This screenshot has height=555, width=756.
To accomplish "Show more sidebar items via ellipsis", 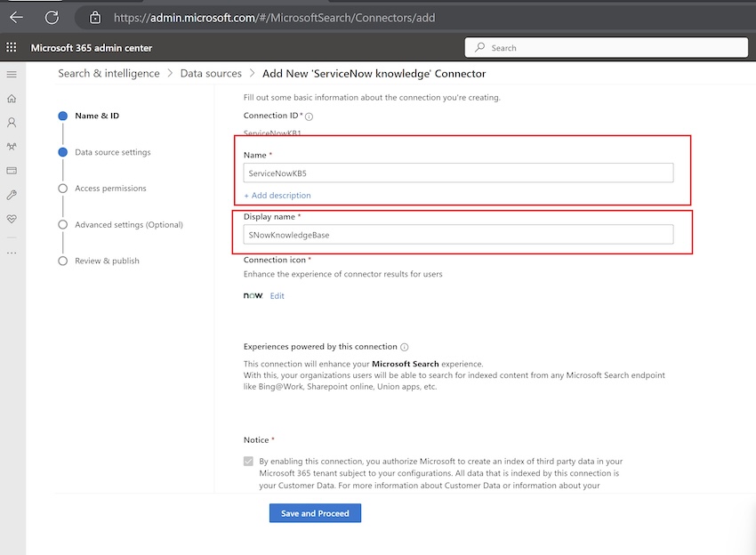I will tap(12, 254).
